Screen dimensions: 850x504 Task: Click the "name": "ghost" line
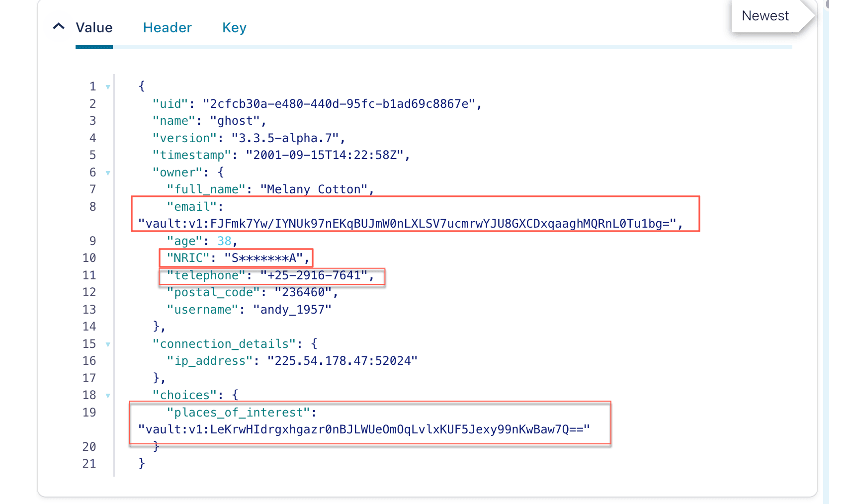point(209,121)
